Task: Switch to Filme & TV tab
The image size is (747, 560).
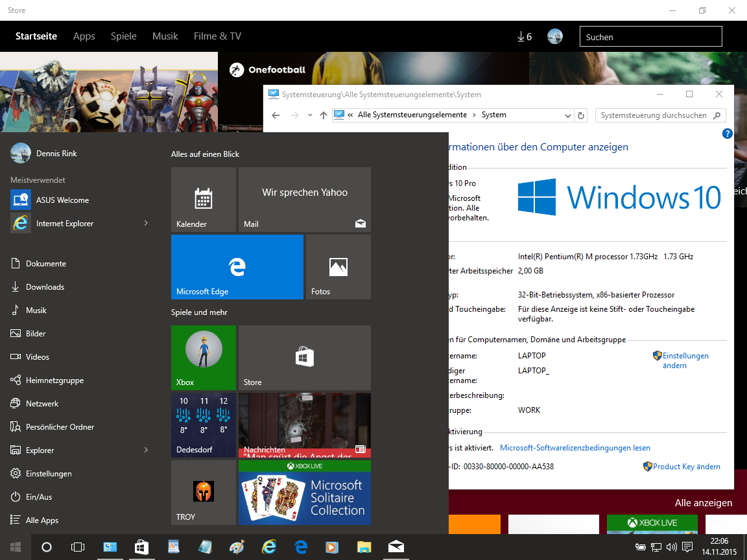Action: pos(217,36)
